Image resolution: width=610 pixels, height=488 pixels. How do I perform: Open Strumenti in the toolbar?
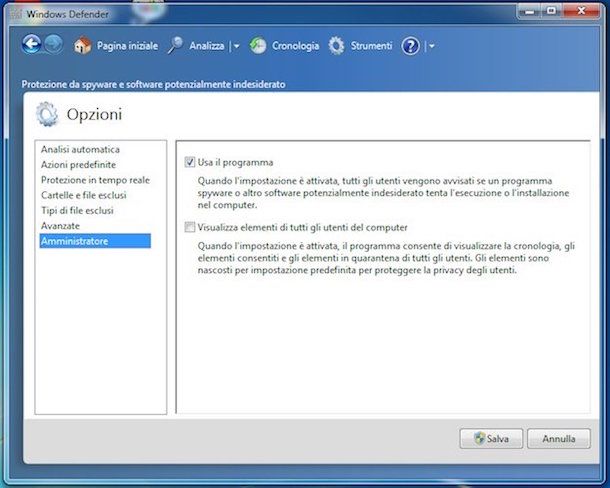pos(371,46)
